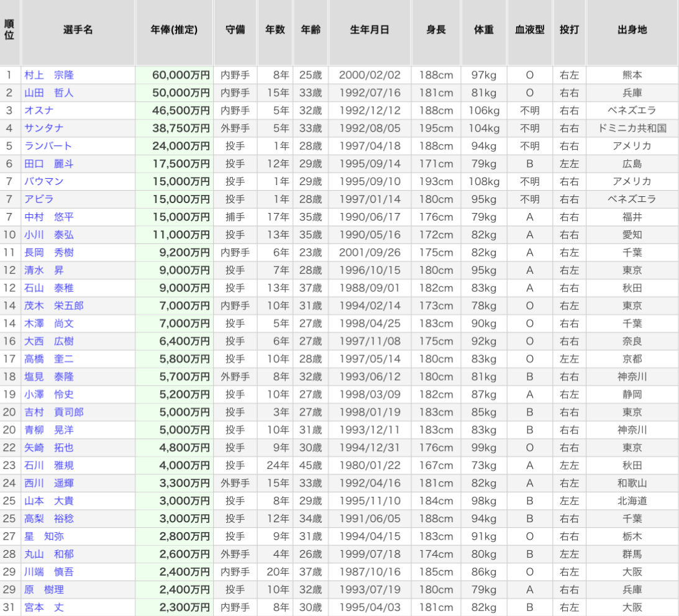Click the 出身地 column header
Image resolution: width=679 pixels, height=616 pixels.
point(632,30)
